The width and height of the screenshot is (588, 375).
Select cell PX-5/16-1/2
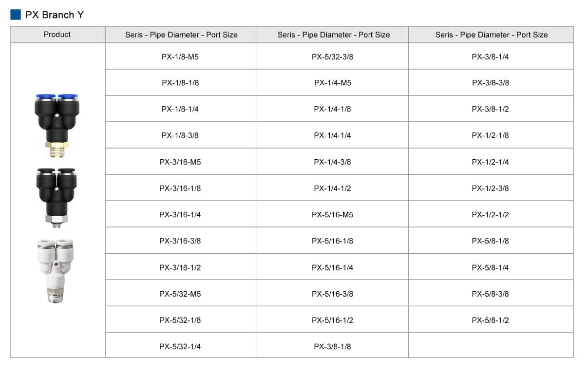[x=332, y=320]
